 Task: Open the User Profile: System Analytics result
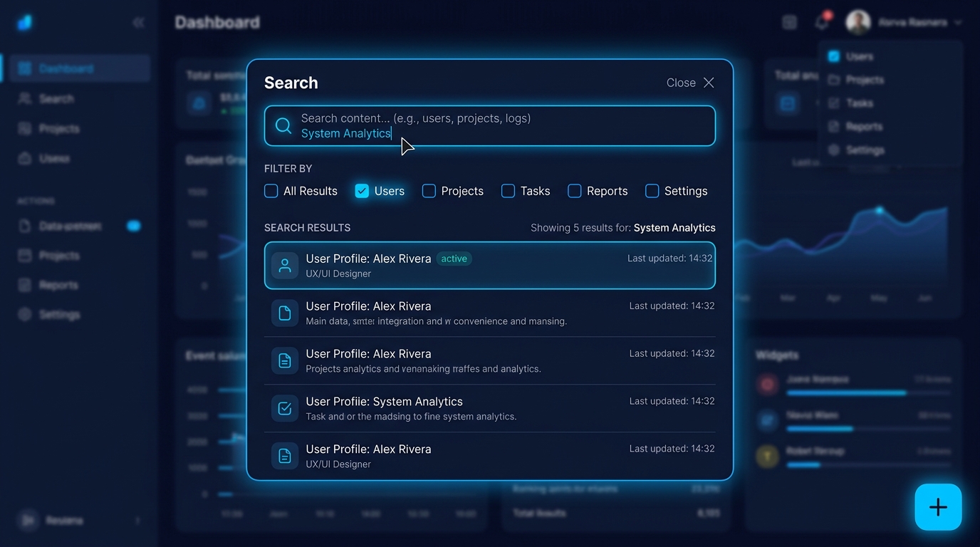[x=490, y=409]
